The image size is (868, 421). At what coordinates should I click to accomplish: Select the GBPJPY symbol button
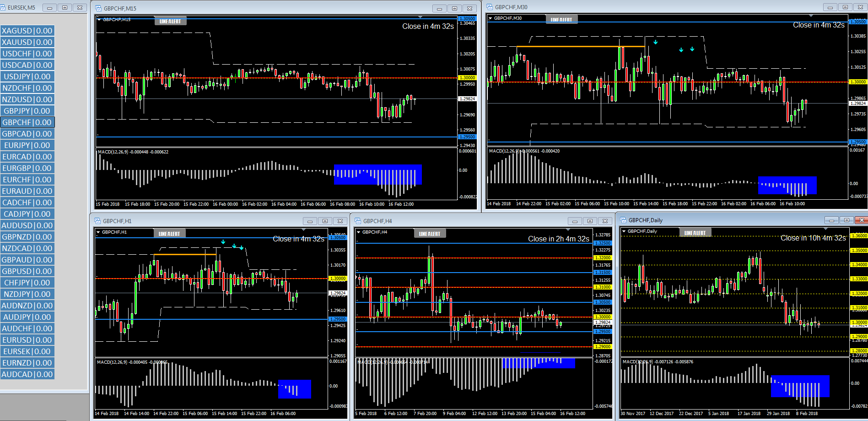tap(27, 111)
